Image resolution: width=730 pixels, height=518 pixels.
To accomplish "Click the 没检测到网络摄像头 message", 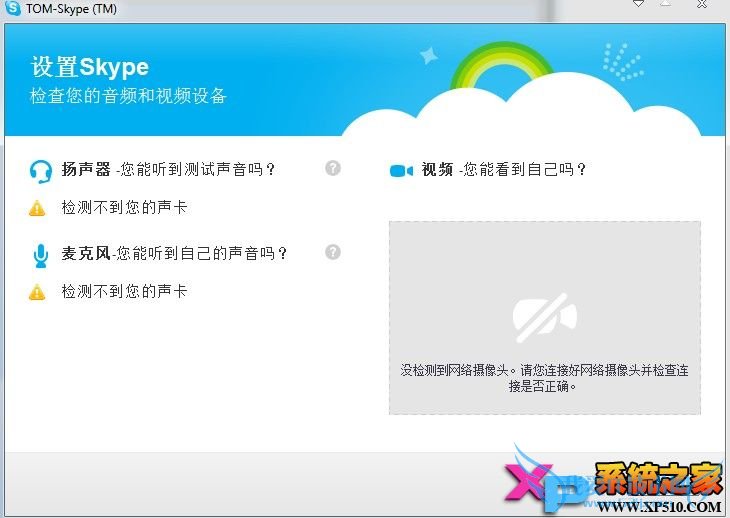I will click(544, 378).
